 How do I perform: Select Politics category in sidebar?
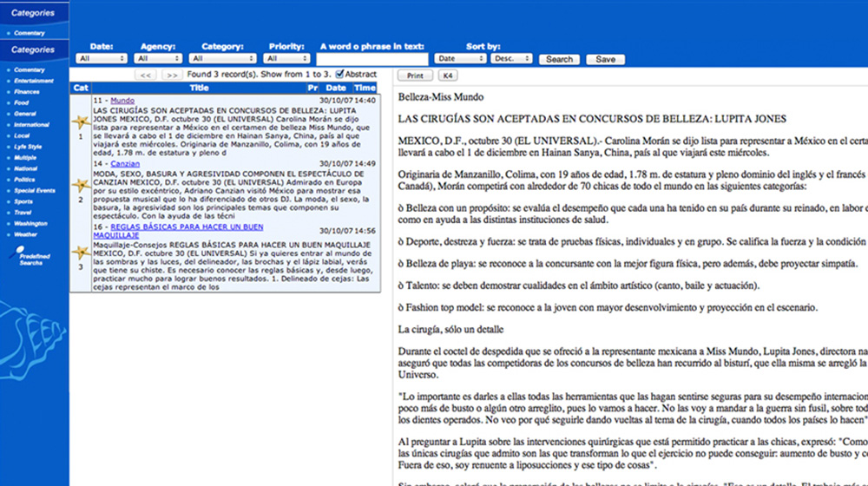point(25,180)
